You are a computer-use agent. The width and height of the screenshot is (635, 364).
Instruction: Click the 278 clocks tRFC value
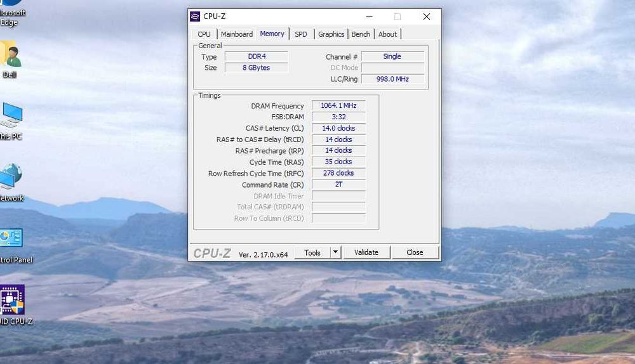338,173
